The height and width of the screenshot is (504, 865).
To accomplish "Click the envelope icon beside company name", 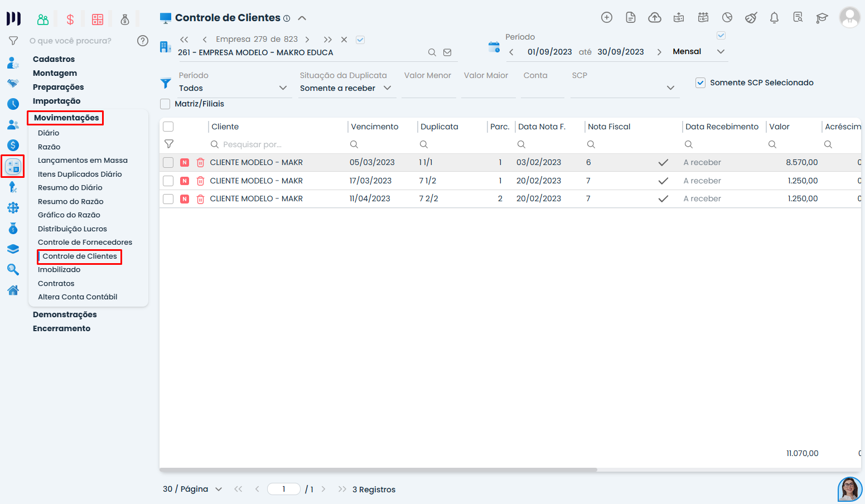I will (x=447, y=52).
